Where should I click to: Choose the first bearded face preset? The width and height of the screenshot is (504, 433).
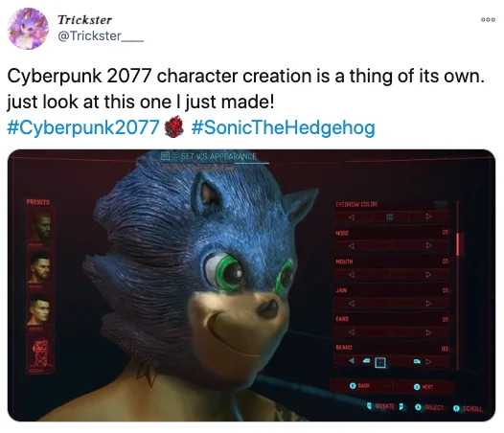click(41, 227)
